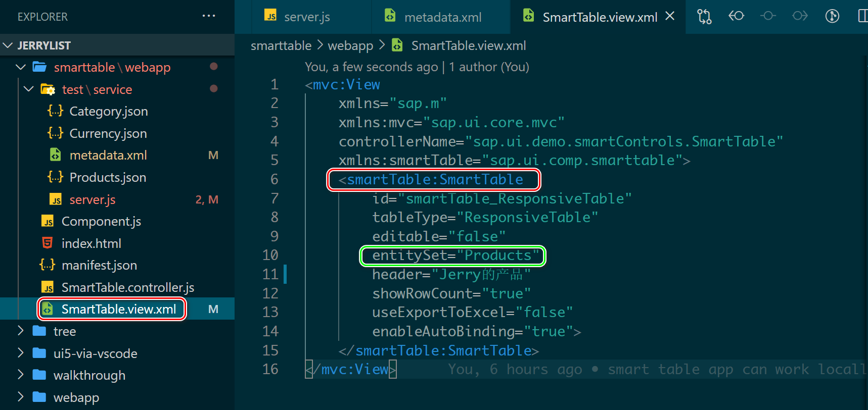
Task: Toggle file blame git icon
Action: point(832,16)
